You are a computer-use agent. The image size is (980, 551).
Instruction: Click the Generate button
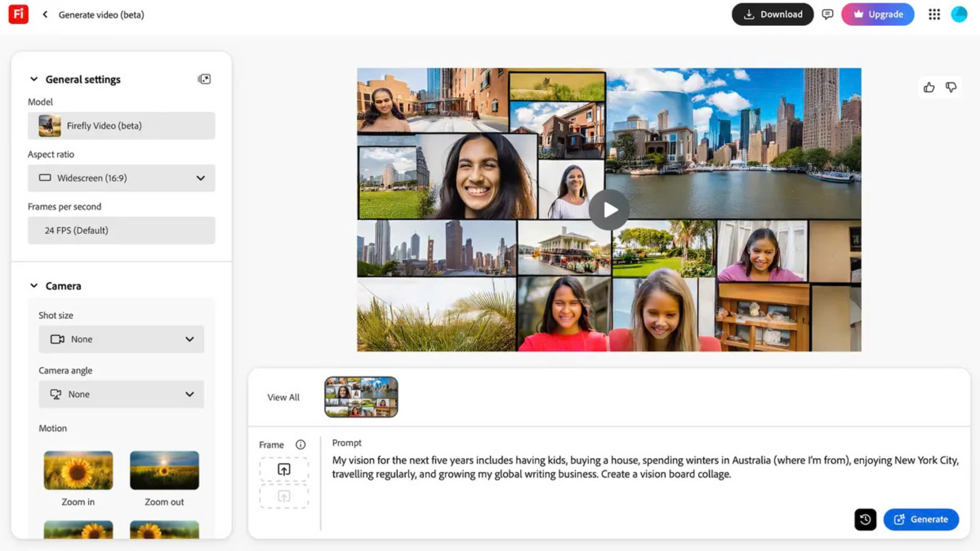[x=921, y=519]
